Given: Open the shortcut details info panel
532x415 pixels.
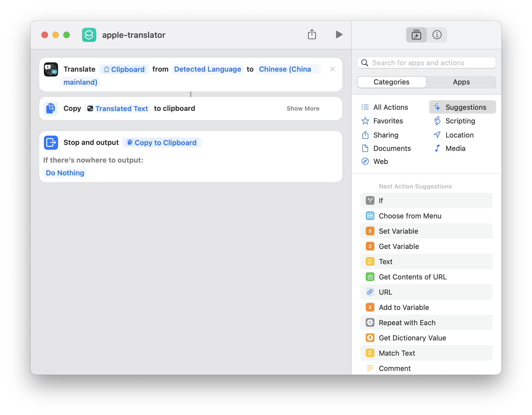Looking at the screenshot, I should click(437, 35).
